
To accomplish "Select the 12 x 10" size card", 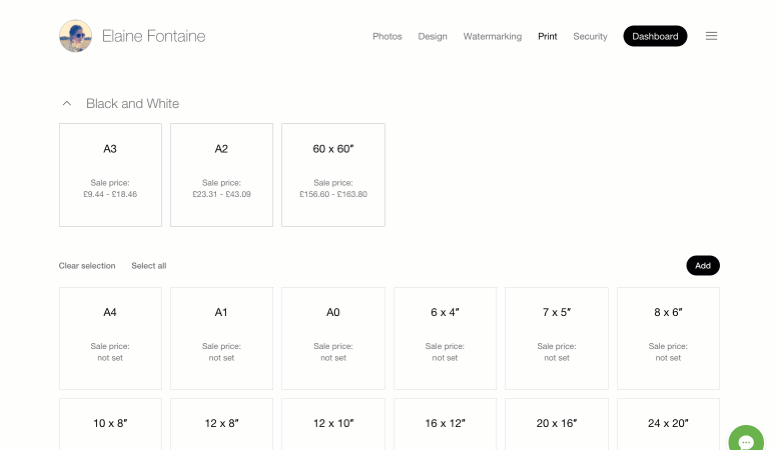I will [x=333, y=424].
